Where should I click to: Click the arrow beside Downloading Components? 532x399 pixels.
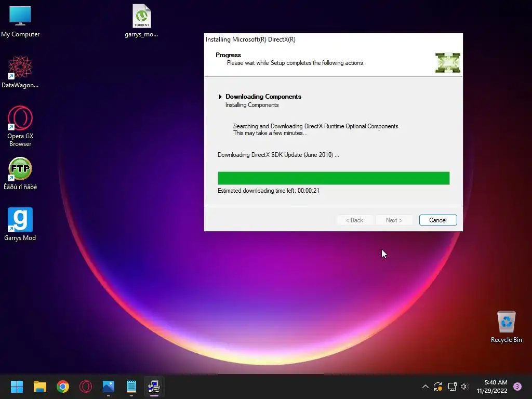tap(220, 97)
